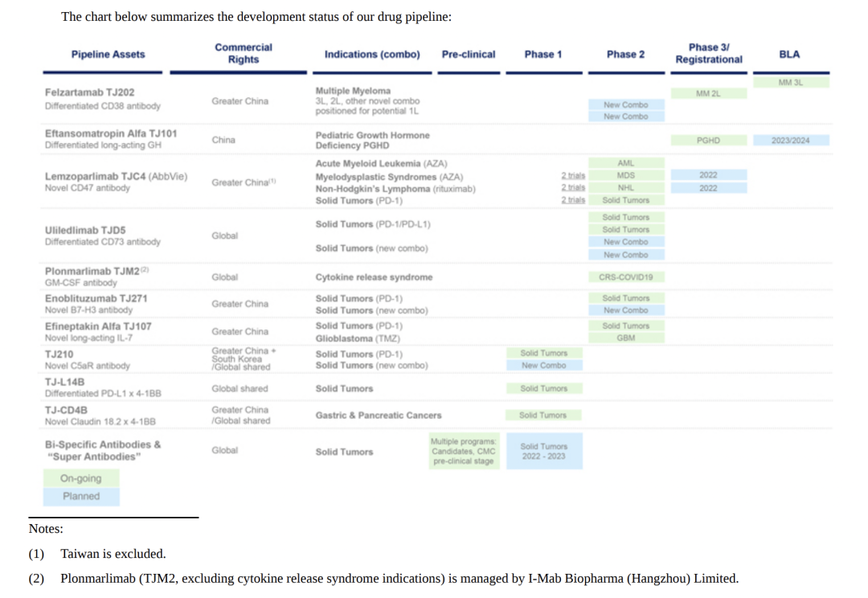
Task: Select the Solid Tumors 2022 - 2023 box
Action: point(543,452)
